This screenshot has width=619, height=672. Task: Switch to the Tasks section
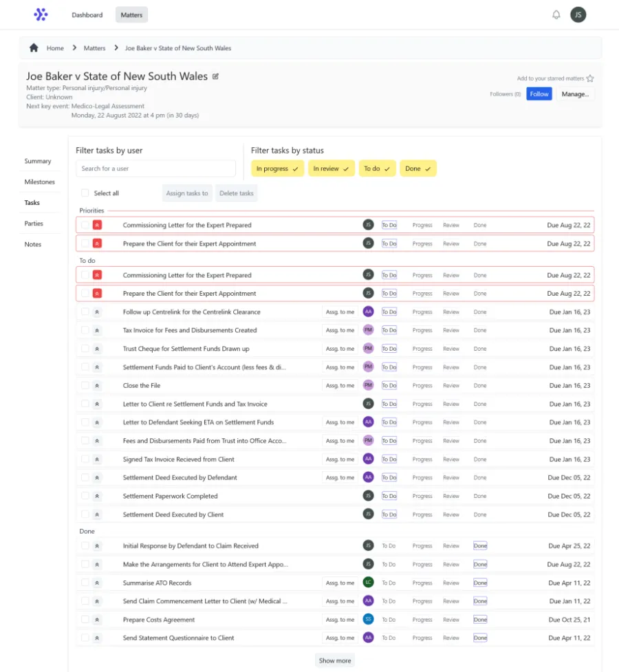(x=32, y=203)
